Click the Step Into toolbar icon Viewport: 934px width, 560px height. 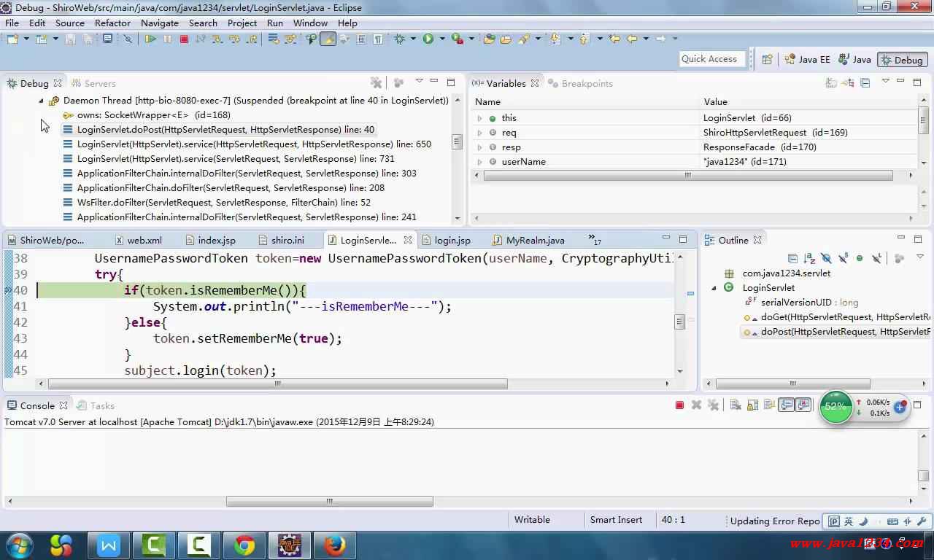pos(217,39)
